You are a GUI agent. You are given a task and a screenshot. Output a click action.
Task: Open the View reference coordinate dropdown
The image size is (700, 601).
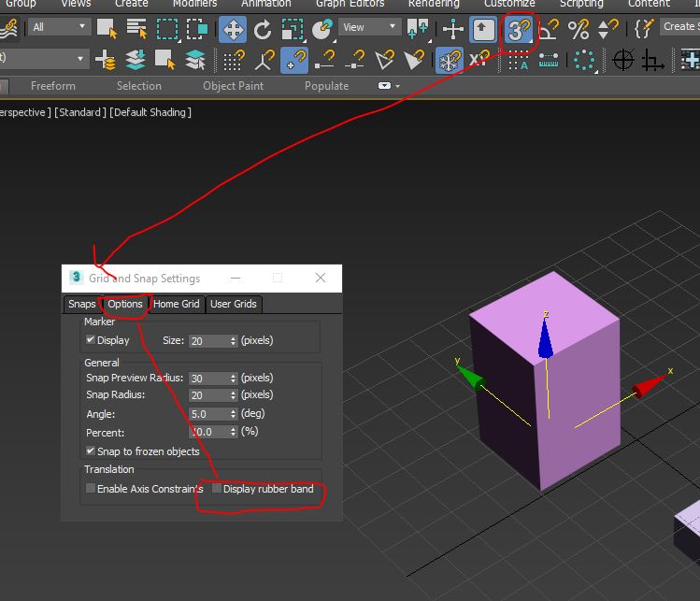pyautogui.click(x=370, y=27)
